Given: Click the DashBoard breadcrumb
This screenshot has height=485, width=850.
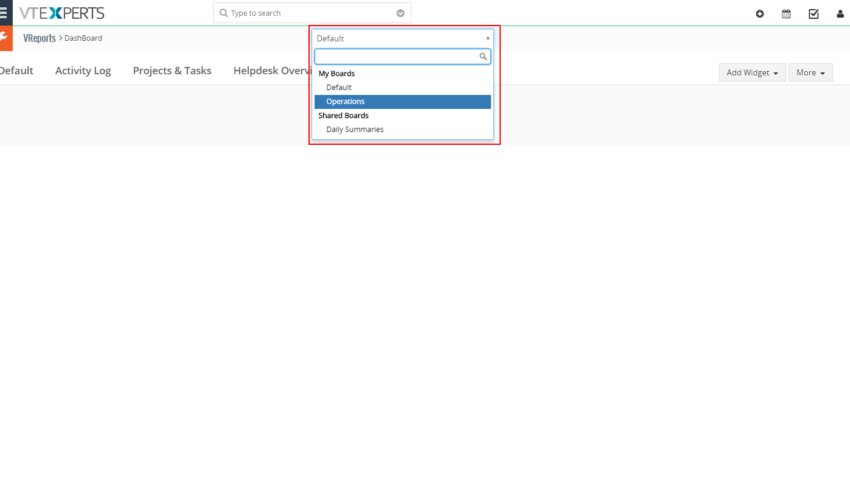Looking at the screenshot, I should pyautogui.click(x=83, y=38).
